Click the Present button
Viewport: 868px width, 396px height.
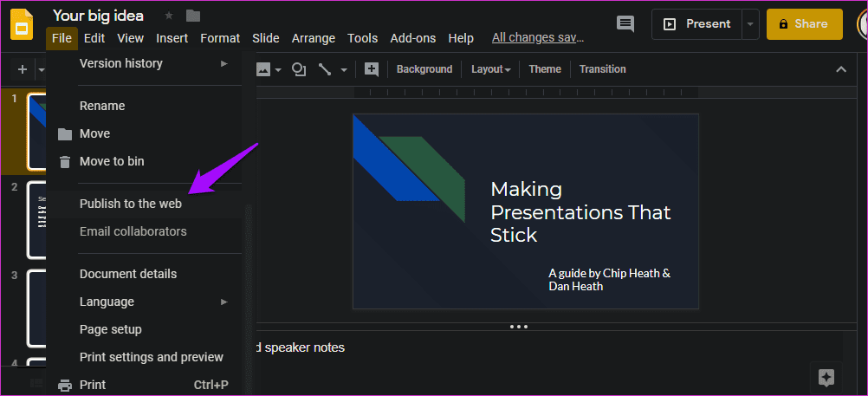(x=697, y=24)
